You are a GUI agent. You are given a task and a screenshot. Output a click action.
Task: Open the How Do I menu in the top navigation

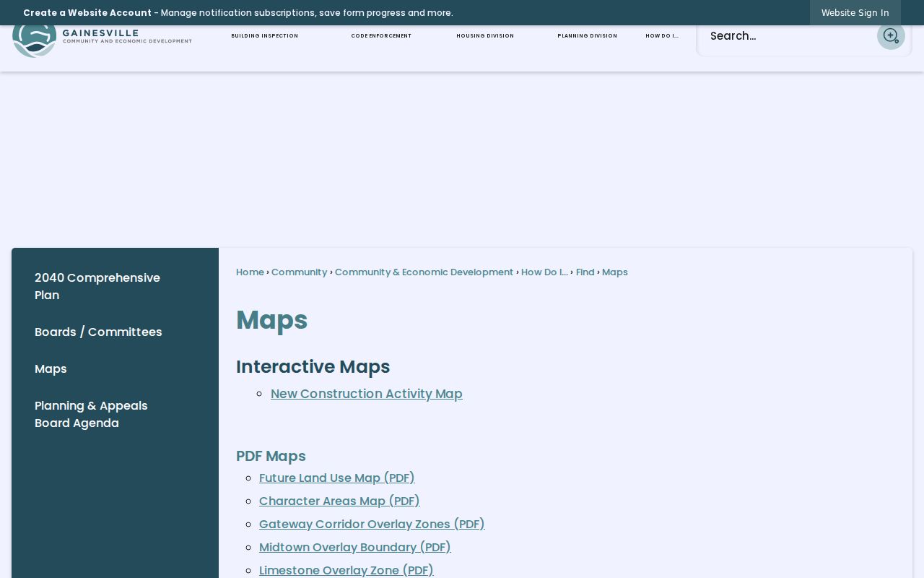[662, 36]
